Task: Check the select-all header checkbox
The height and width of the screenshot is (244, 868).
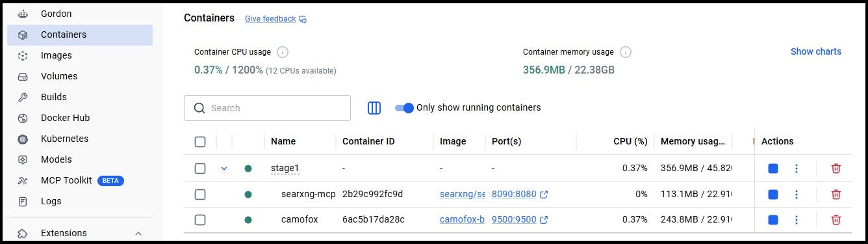Action: pyautogui.click(x=200, y=142)
